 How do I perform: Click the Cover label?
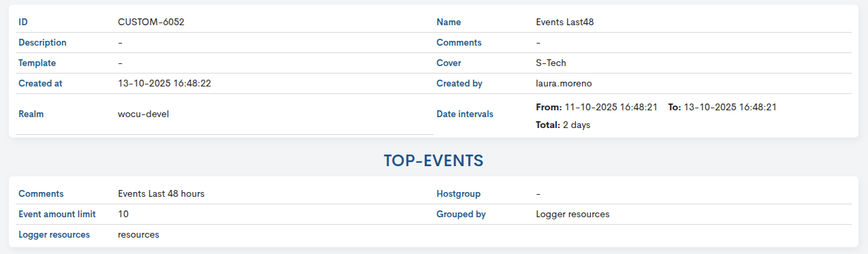pyautogui.click(x=449, y=63)
